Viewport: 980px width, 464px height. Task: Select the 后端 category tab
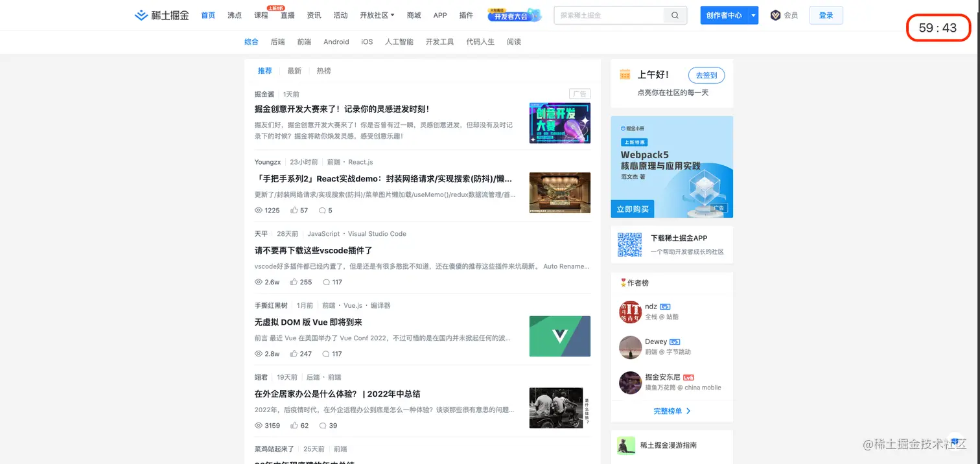pos(278,41)
